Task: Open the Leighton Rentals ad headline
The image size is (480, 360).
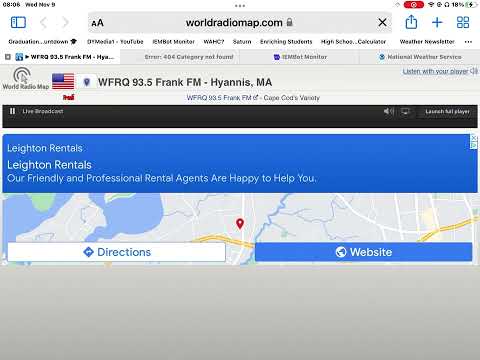Action: tap(49, 165)
